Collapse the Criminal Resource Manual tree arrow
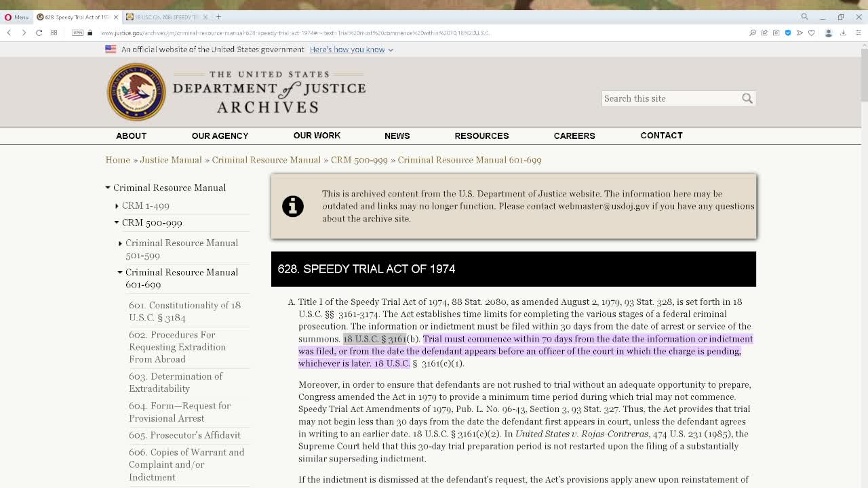868x488 pixels. (108, 188)
